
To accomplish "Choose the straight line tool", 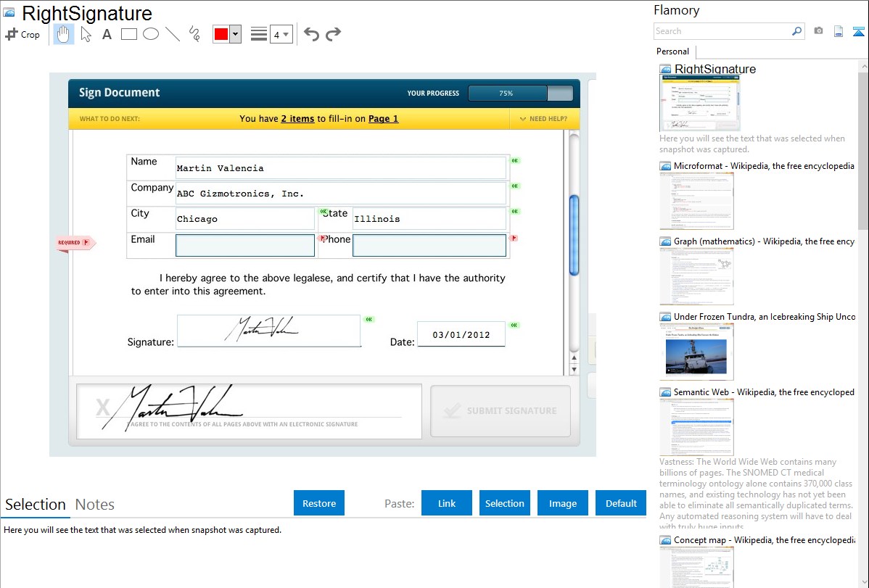I will (x=173, y=34).
